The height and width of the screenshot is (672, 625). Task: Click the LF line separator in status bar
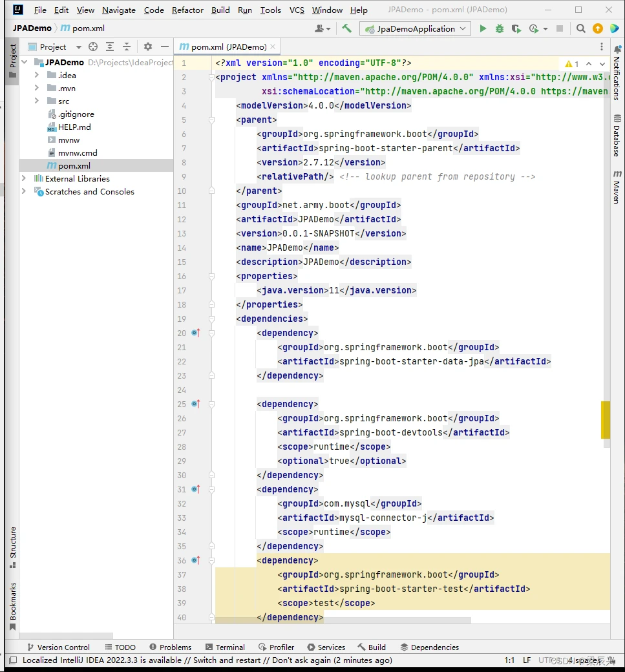pyautogui.click(x=527, y=660)
